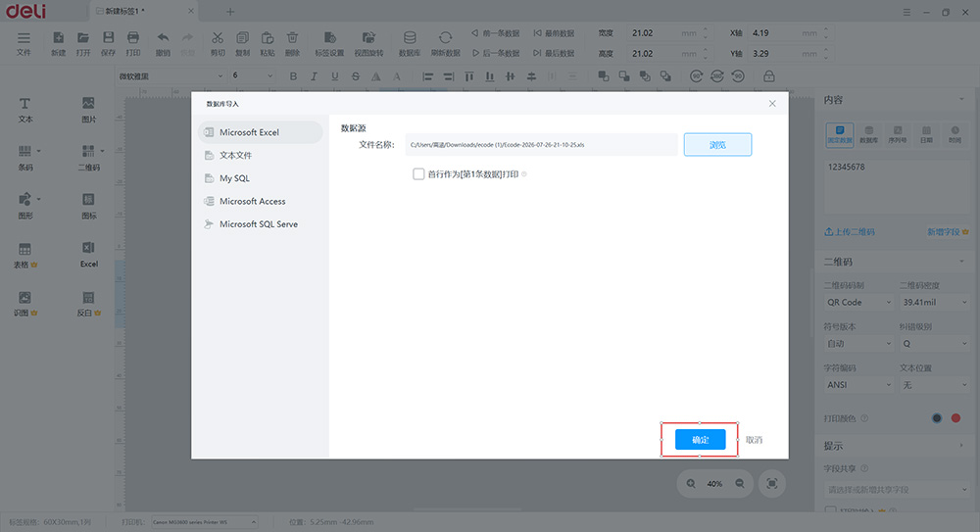This screenshot has height=532, width=980.
Task: Click the lock element icon
Action: coord(768,76)
